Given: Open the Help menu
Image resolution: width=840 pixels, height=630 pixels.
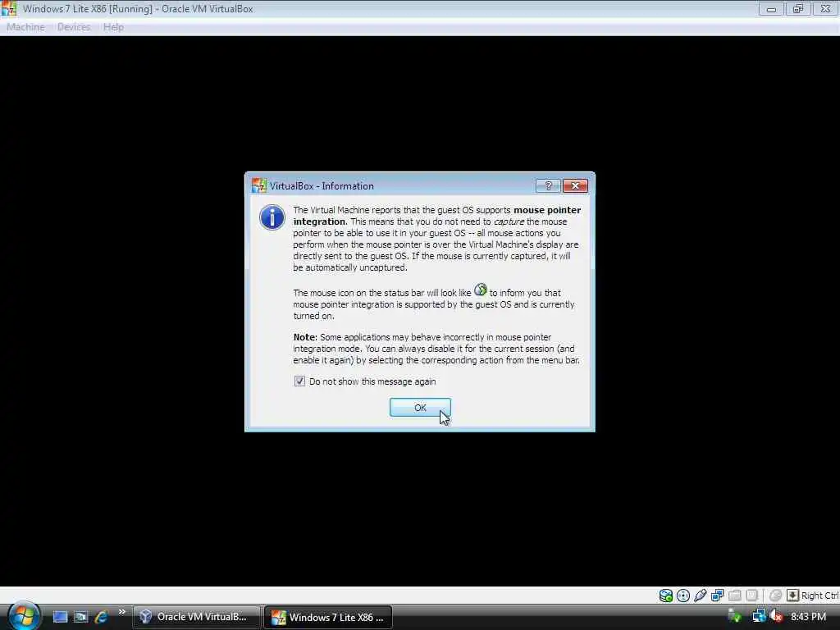Looking at the screenshot, I should pos(113,27).
